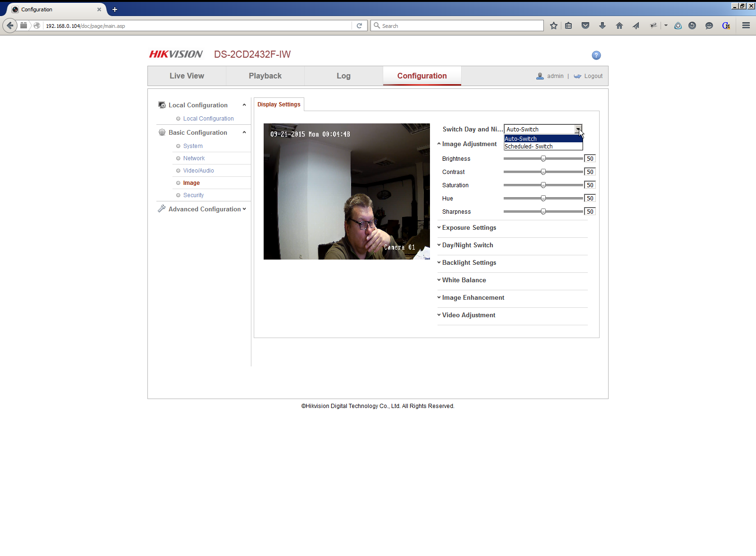Click the spider extension icon

[x=653, y=26]
